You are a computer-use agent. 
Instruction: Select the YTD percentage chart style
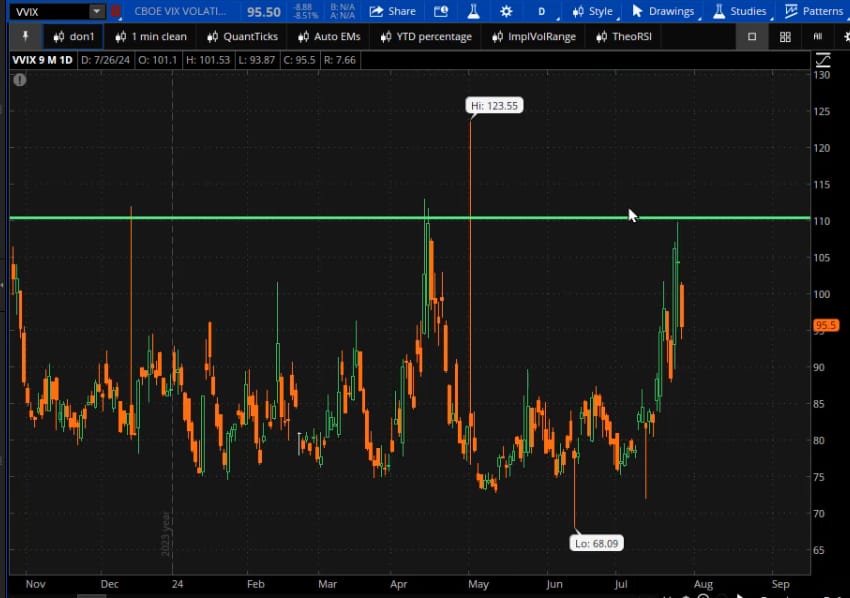click(426, 36)
